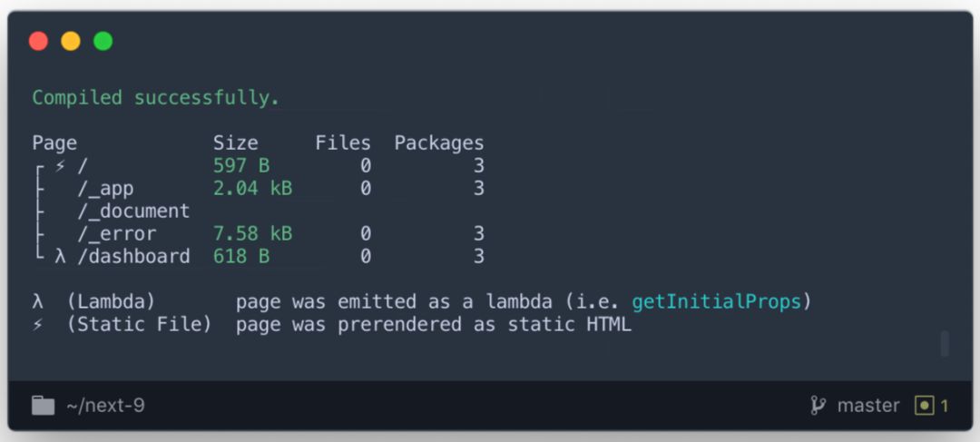
Task: Click the git branch icon
Action: pos(818,406)
